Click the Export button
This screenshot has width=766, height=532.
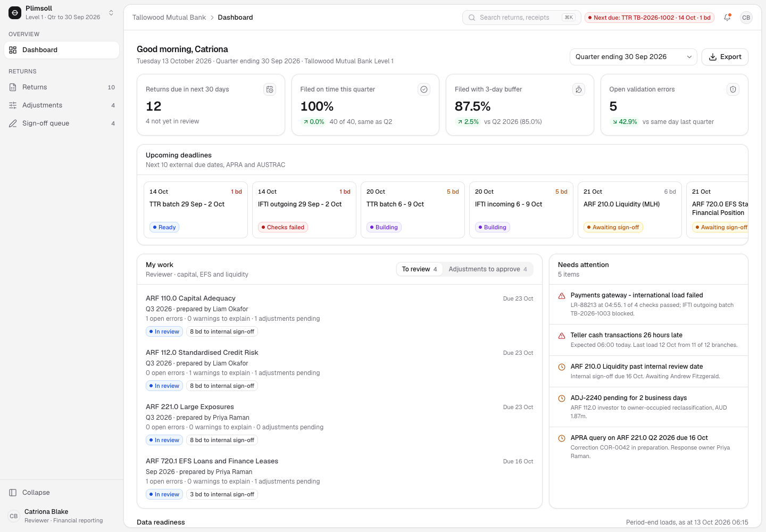725,57
